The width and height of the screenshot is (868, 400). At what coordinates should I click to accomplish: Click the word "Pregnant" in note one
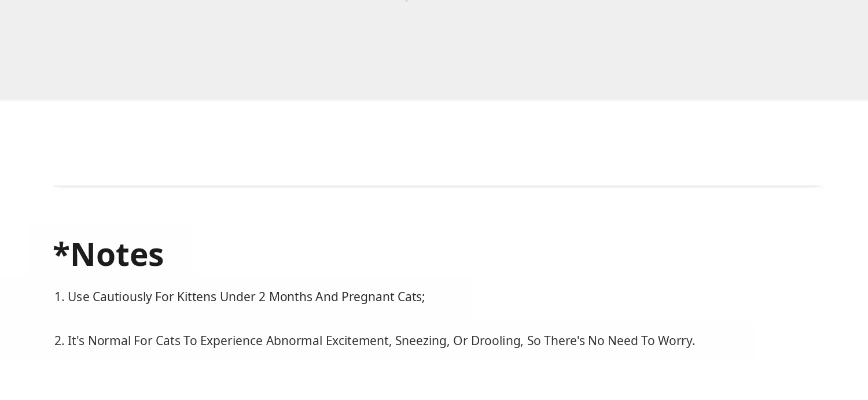point(367,297)
